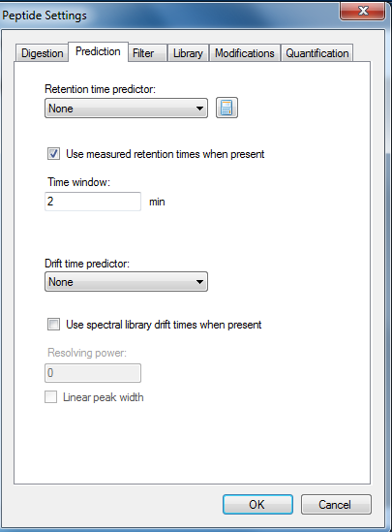
Task: Click the arrow on Drift time predictor combo
Action: (199, 282)
